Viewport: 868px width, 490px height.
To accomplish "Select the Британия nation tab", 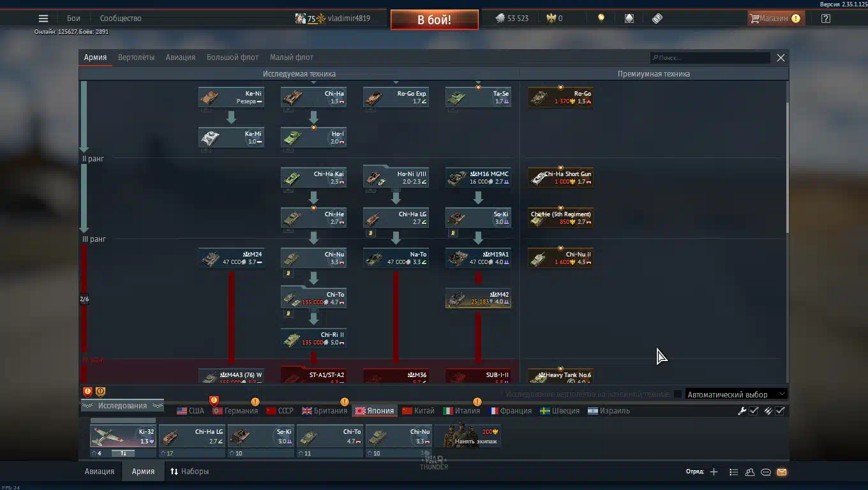I will (324, 411).
